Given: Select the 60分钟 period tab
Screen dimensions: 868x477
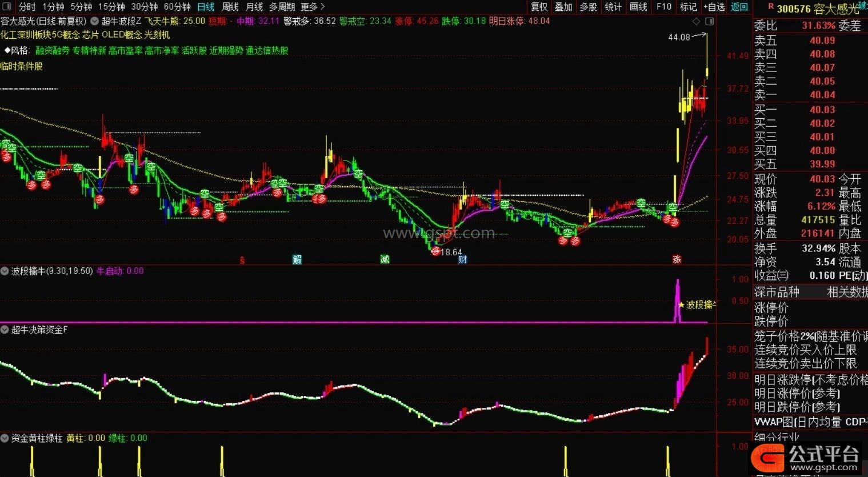Looking at the screenshot, I should (x=177, y=7).
